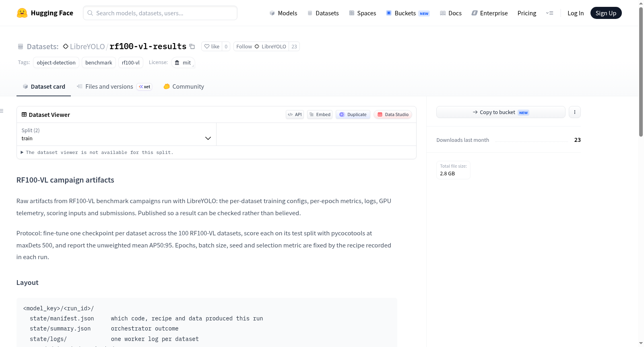Click the 'Dataset Viewer' title text
Screen dimensions: 644x347
click(50, 114)
